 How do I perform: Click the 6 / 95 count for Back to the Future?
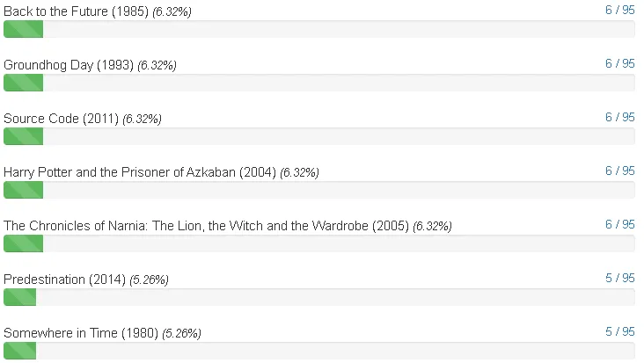click(x=619, y=10)
